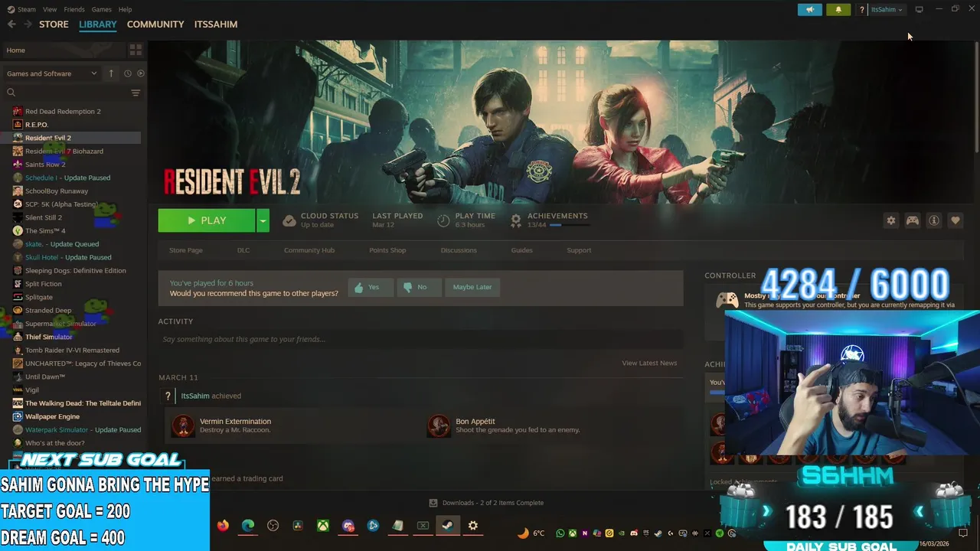
Task: Click Maybe Later
Action: point(472,287)
